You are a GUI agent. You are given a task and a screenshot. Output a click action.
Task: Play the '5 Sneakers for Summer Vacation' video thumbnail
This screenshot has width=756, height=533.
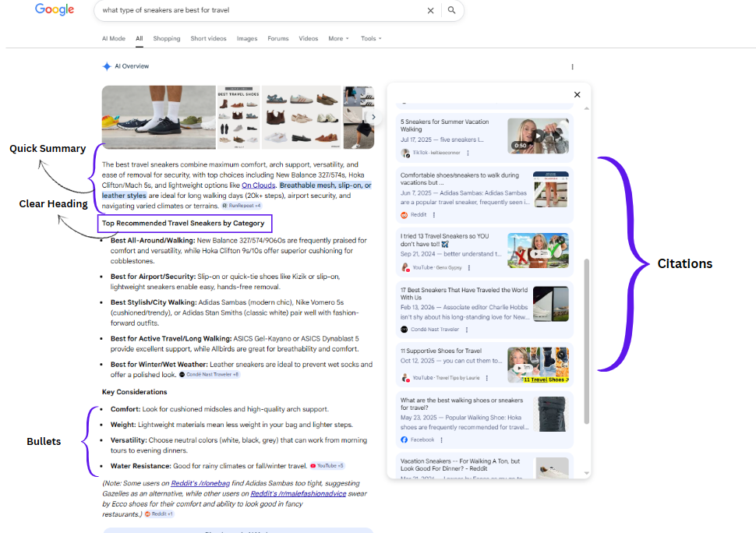click(538, 136)
